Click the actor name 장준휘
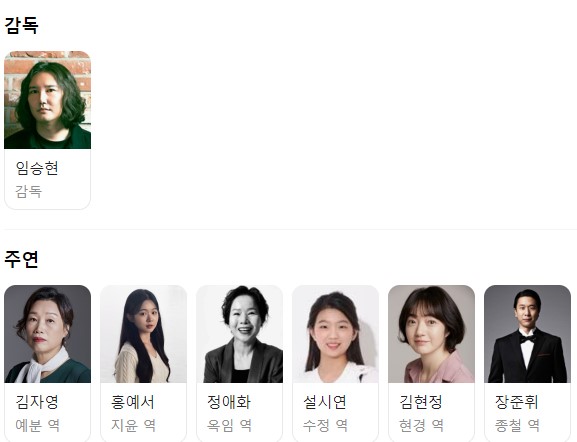 click(x=517, y=402)
